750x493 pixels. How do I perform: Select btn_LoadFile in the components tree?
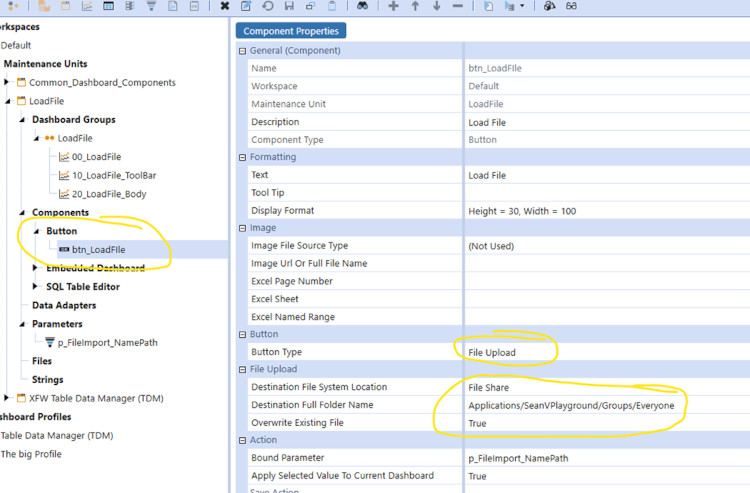tap(97, 249)
